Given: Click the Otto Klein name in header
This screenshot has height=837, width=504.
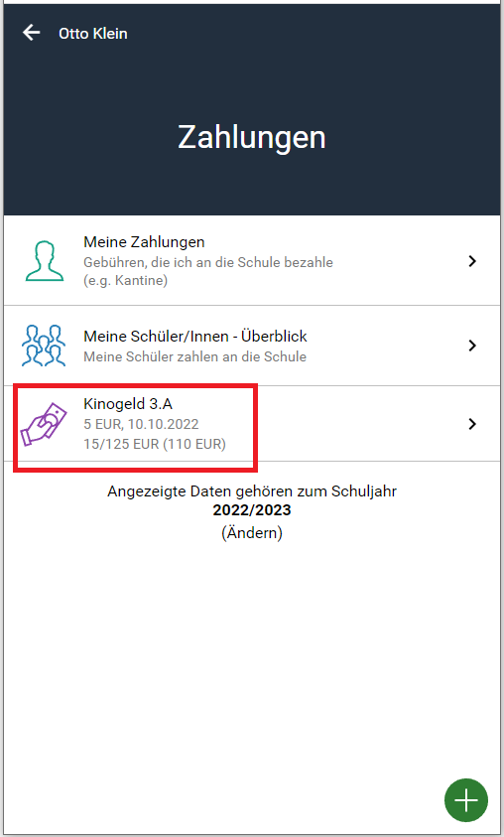Looking at the screenshot, I should point(93,33).
